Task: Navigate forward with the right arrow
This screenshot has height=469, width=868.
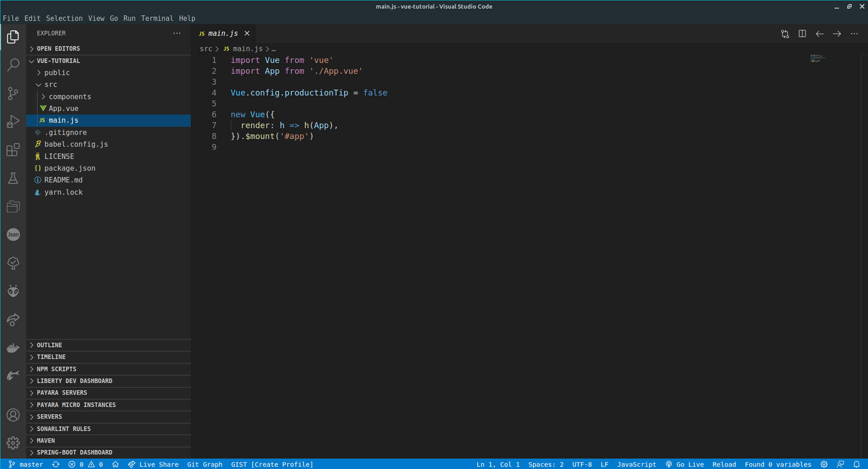Action: (x=837, y=34)
